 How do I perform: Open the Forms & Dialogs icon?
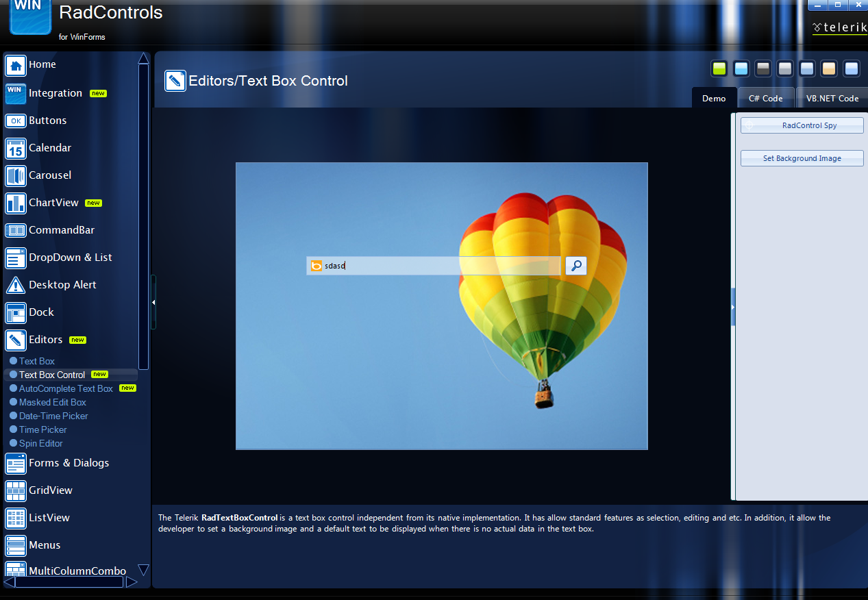pyautogui.click(x=16, y=463)
